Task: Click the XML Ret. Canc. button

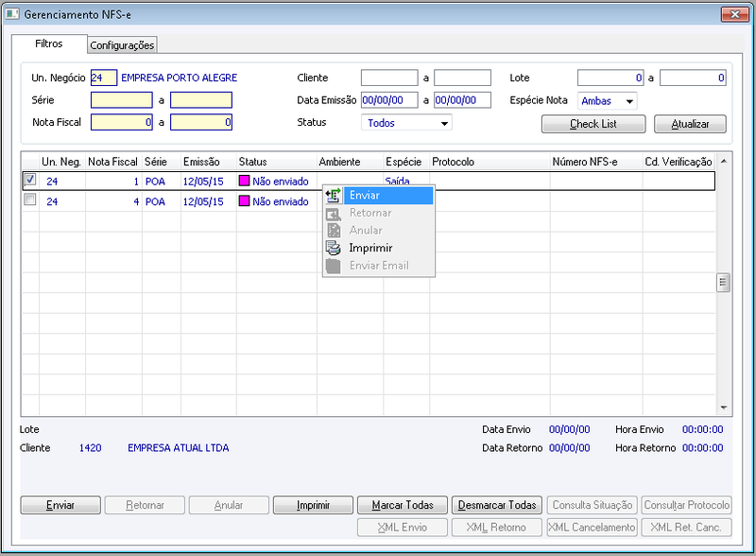Action: click(687, 528)
